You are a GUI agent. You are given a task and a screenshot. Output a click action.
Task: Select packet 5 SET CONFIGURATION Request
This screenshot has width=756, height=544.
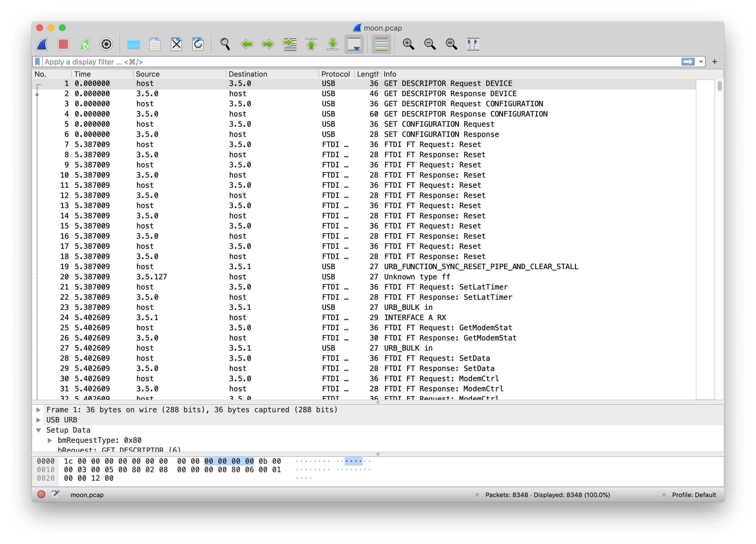point(364,124)
